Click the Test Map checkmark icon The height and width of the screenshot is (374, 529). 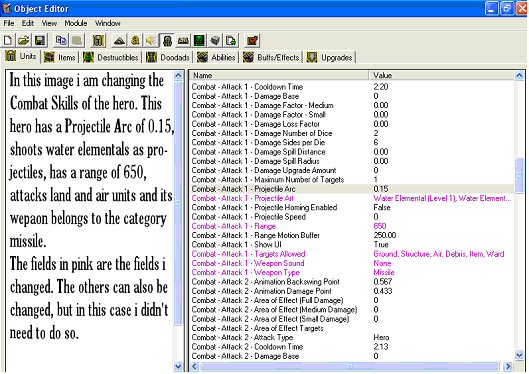click(x=252, y=41)
